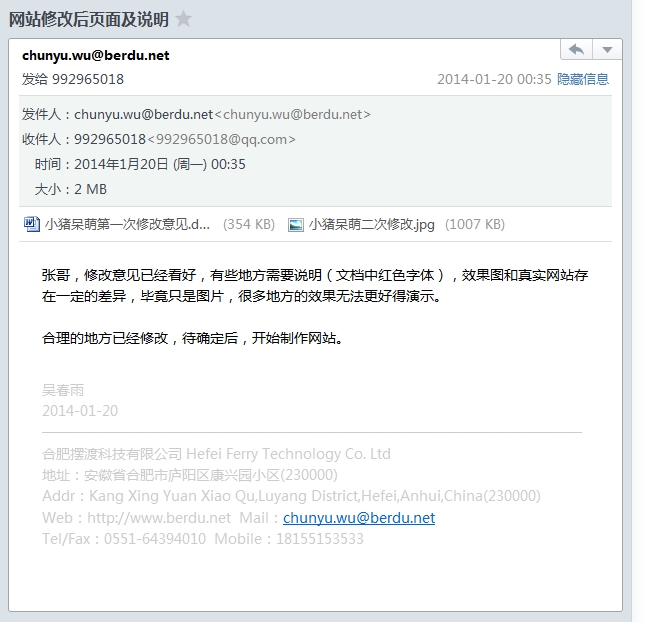This screenshot has width=647, height=622.
Task: Click the mobile number 18155153533
Action: pos(319,539)
